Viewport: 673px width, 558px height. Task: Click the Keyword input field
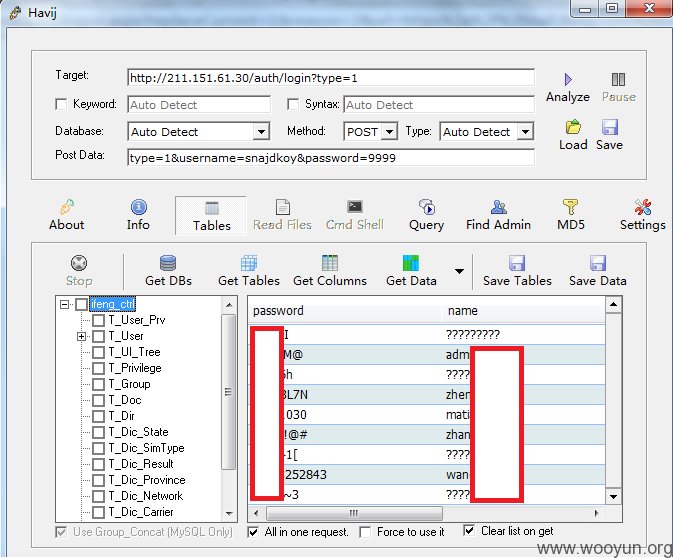pyautogui.click(x=199, y=104)
